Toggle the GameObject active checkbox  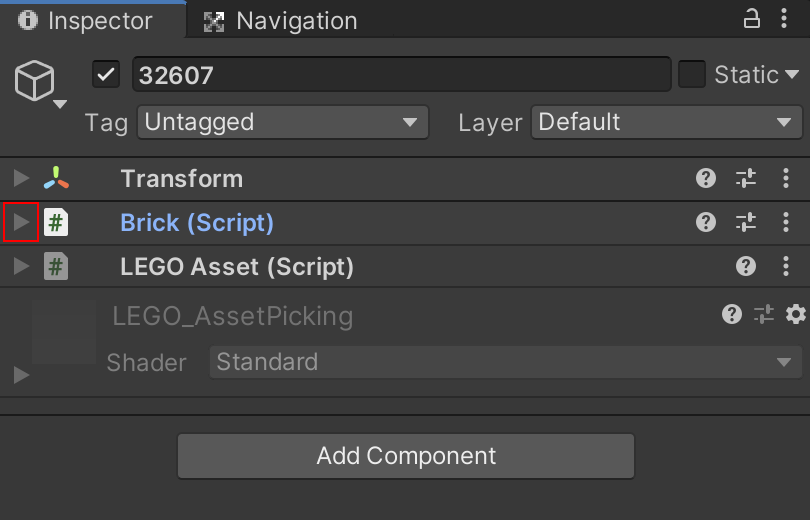coord(106,75)
